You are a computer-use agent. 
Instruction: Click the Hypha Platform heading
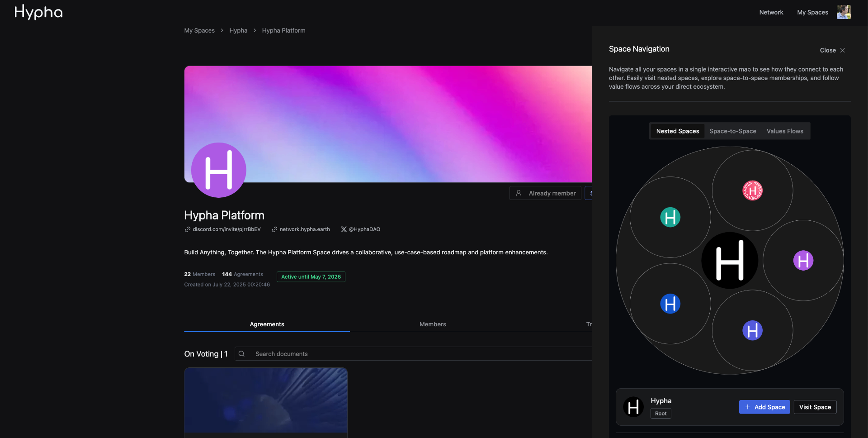pyautogui.click(x=224, y=215)
